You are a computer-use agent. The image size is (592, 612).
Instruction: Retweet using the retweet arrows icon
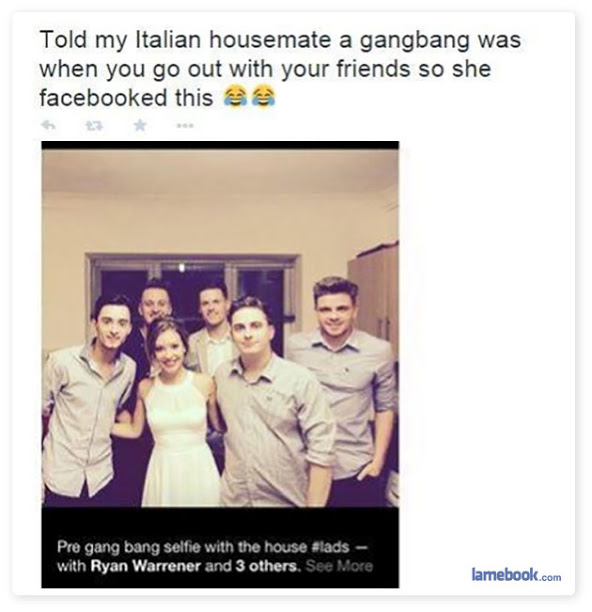point(94,125)
